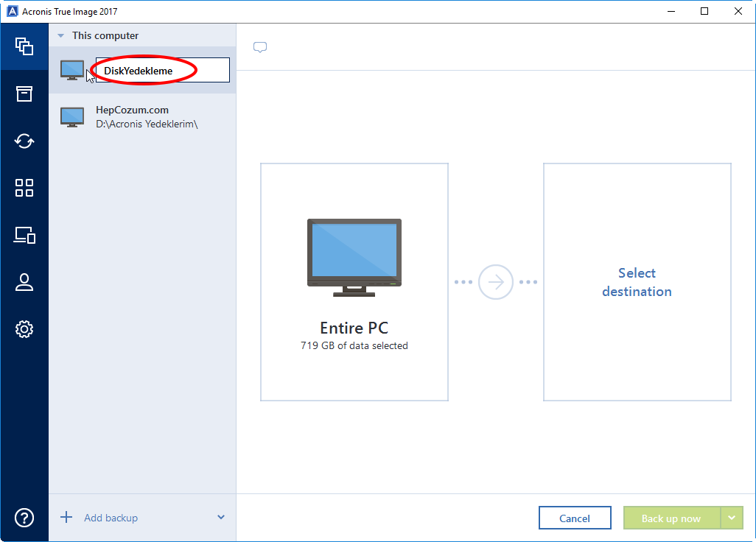Click the 719 GB of data selected text
756x542 pixels.
click(x=354, y=345)
